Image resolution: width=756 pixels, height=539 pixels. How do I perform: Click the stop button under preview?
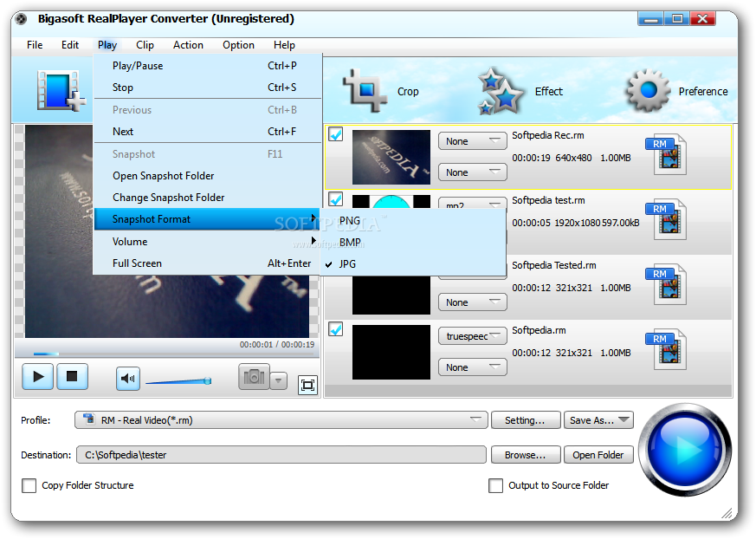[x=72, y=376]
